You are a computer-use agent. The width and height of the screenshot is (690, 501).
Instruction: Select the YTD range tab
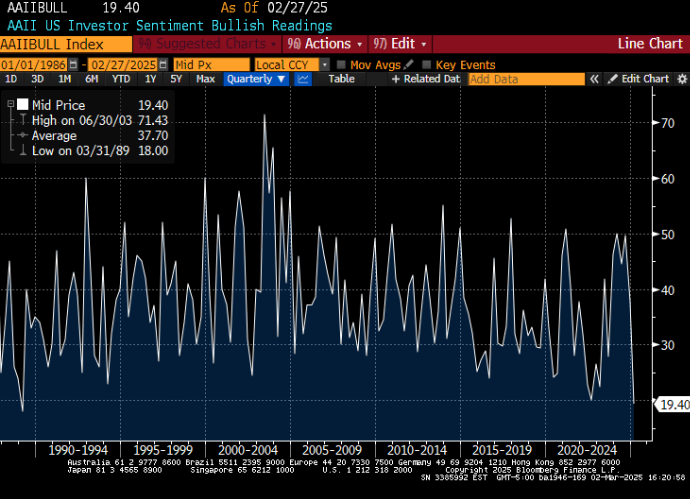[x=121, y=79]
